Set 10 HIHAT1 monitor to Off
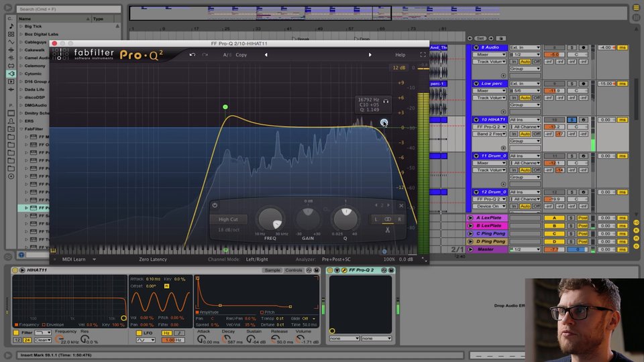This screenshot has width=644, height=362. (536, 134)
